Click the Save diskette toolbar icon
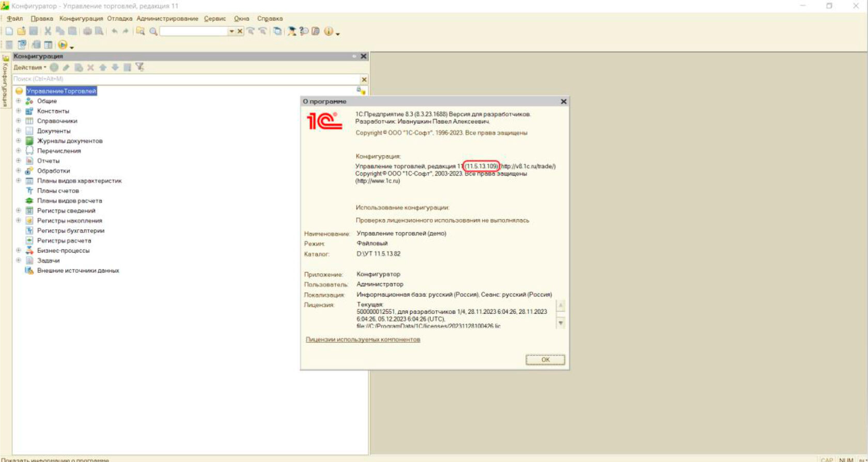The width and height of the screenshot is (868, 462). pos(34,31)
